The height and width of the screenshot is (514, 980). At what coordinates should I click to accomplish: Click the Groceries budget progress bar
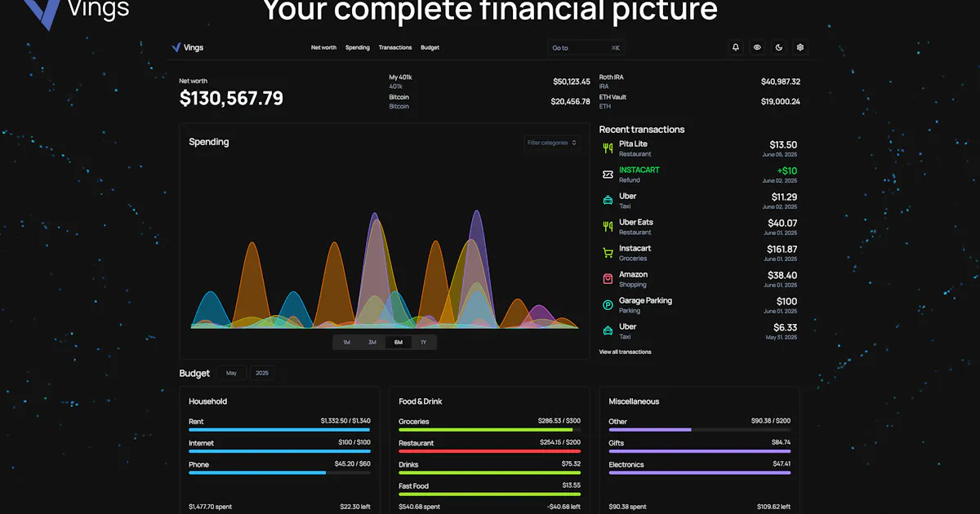click(490, 429)
